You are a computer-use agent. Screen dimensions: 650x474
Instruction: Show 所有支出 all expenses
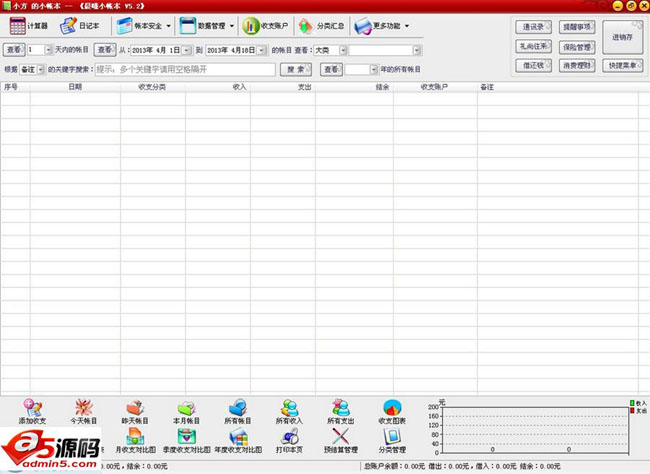tap(341, 411)
